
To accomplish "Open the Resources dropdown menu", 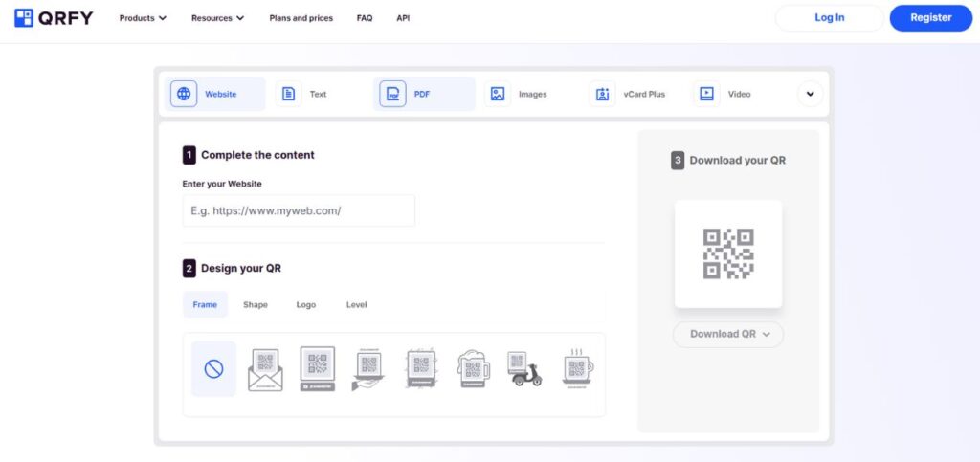I will point(217,18).
